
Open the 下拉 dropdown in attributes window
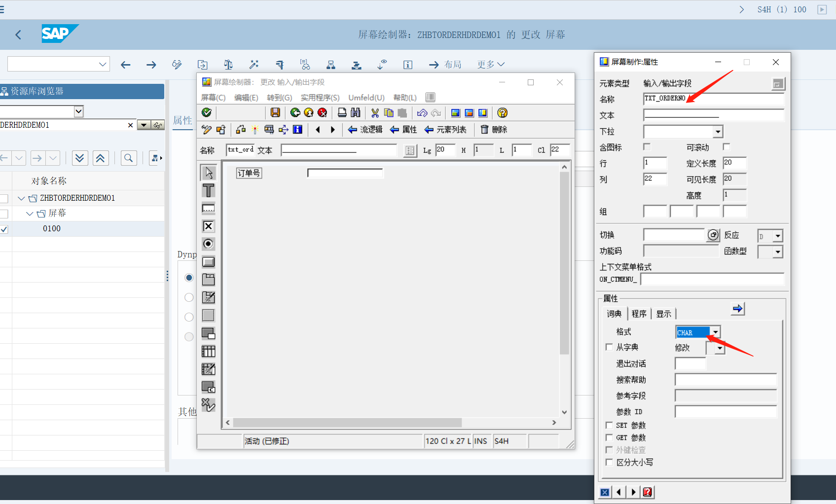[x=718, y=132]
